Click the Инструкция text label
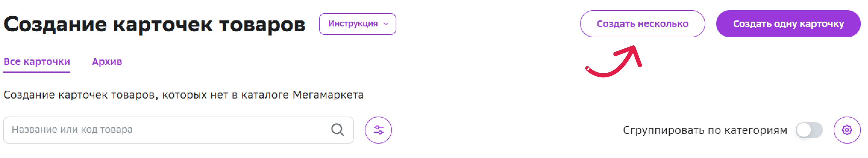 tap(353, 24)
